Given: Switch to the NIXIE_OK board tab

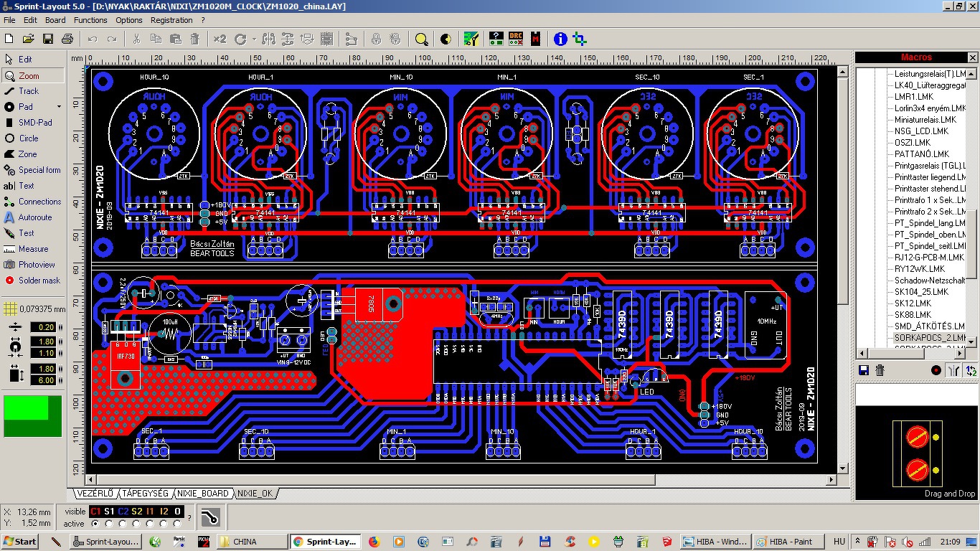Looking at the screenshot, I should [x=255, y=494].
